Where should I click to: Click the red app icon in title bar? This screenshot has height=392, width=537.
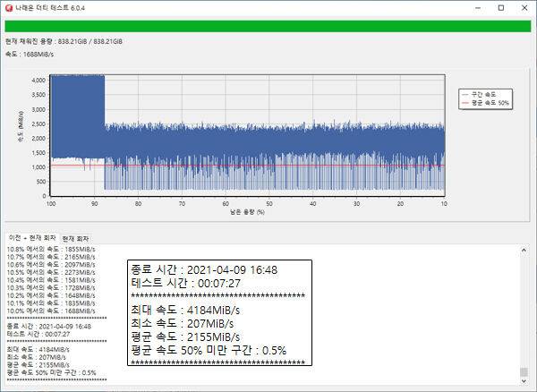pyautogui.click(x=9, y=7)
